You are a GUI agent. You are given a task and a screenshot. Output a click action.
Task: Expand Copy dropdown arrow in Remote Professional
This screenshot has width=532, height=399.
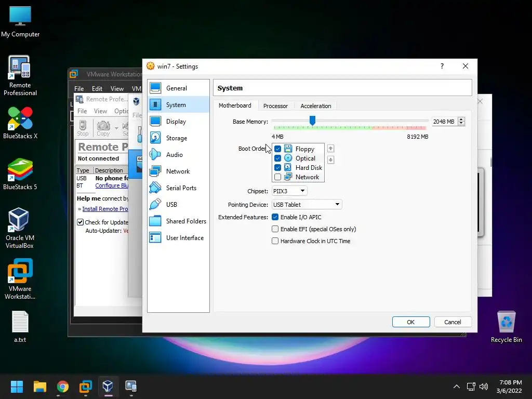[116, 128]
